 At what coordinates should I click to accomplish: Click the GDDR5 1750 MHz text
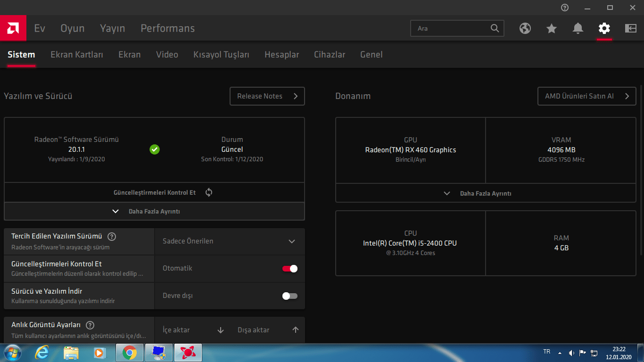561,160
